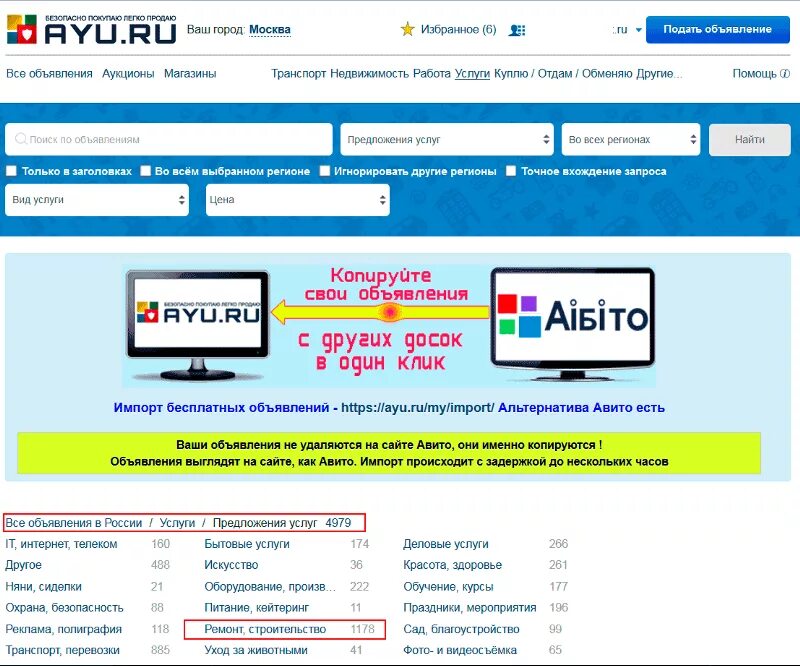Change city by clicking Москва
This screenshot has width=800, height=666.
coord(269,30)
